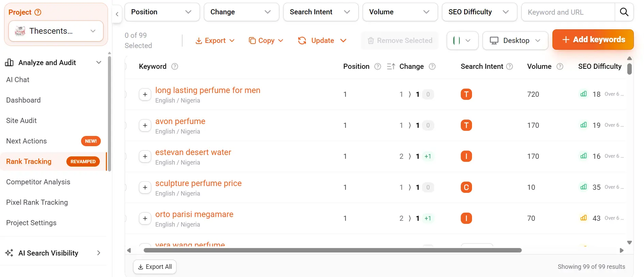This screenshot has height=277, width=644.
Task: Click the horizontal table scrollbar
Action: click(332, 250)
